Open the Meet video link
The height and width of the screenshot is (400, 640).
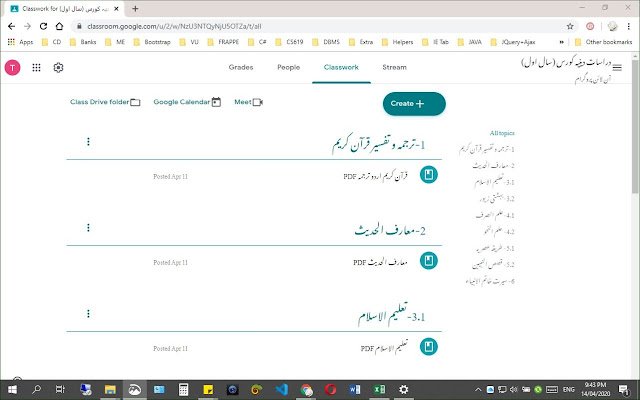(x=249, y=102)
